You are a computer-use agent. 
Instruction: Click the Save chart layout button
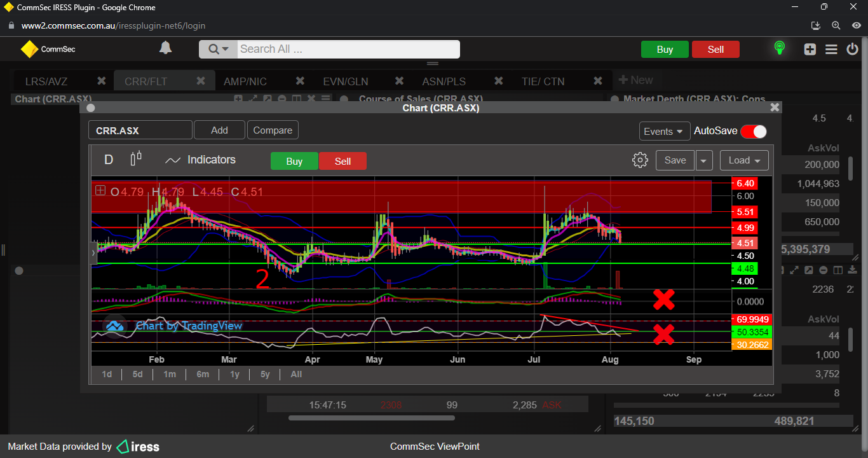tap(675, 160)
